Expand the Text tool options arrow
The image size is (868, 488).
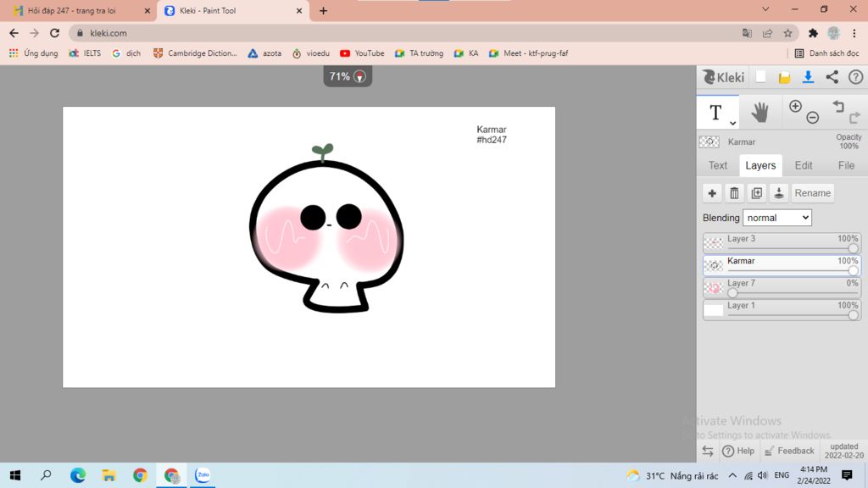pos(732,124)
